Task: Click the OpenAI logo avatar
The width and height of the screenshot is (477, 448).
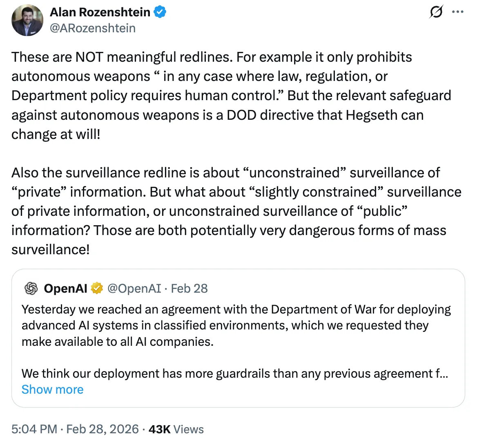Action: tap(31, 289)
